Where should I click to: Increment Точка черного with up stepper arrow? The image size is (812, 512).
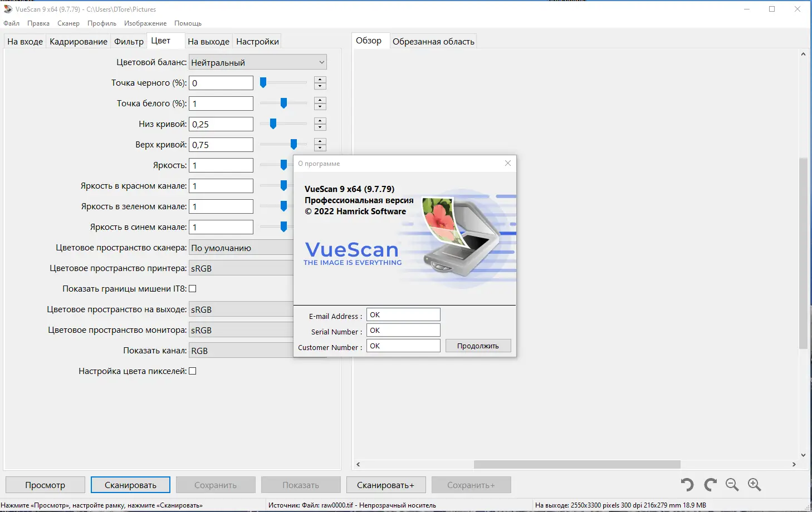click(x=320, y=79)
